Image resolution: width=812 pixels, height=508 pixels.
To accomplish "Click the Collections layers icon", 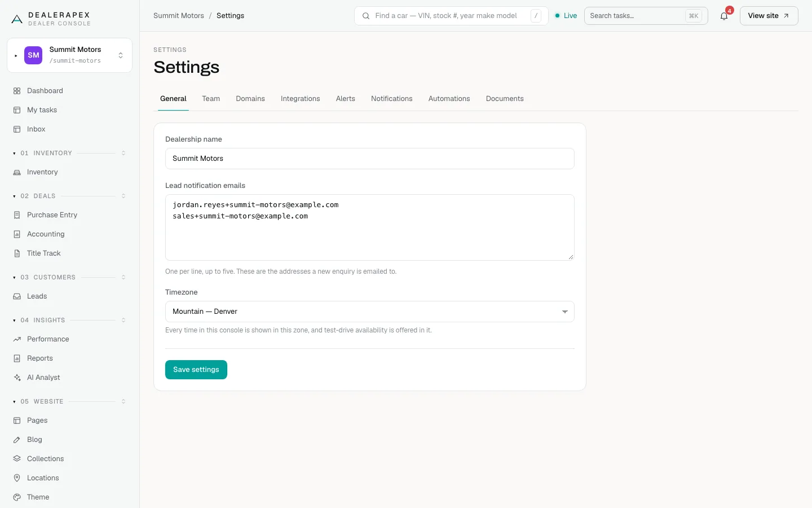I will [17, 459].
